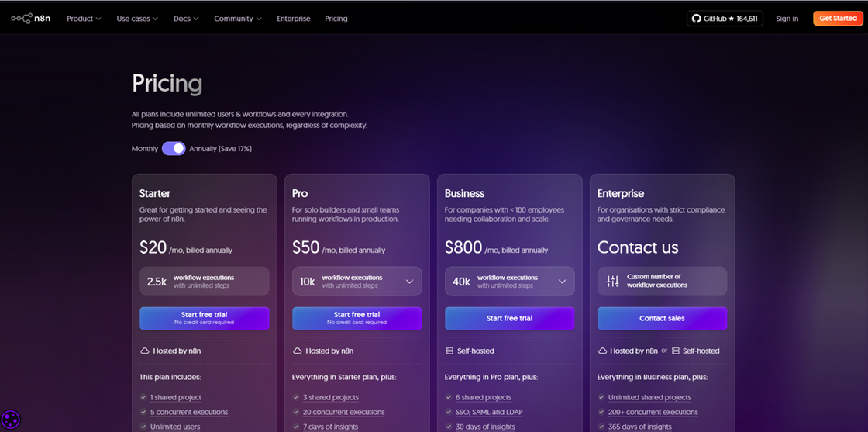The height and width of the screenshot is (432, 868).
Task: Expand Pro plan 10k executions dropdown
Action: click(x=357, y=282)
